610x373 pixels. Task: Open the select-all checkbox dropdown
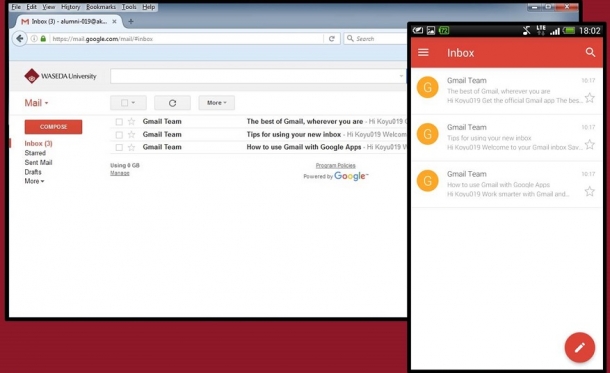[x=128, y=103]
